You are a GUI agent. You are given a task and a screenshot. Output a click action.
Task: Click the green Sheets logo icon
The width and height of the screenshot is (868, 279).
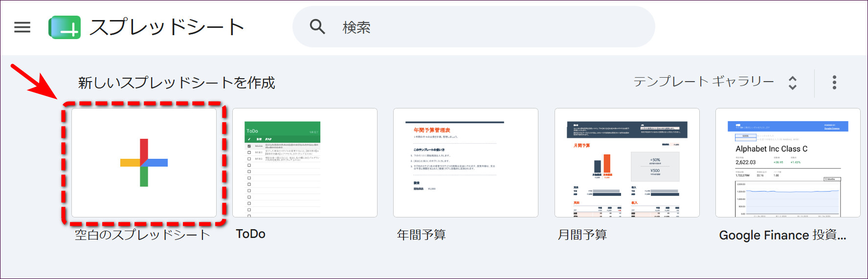click(x=65, y=27)
